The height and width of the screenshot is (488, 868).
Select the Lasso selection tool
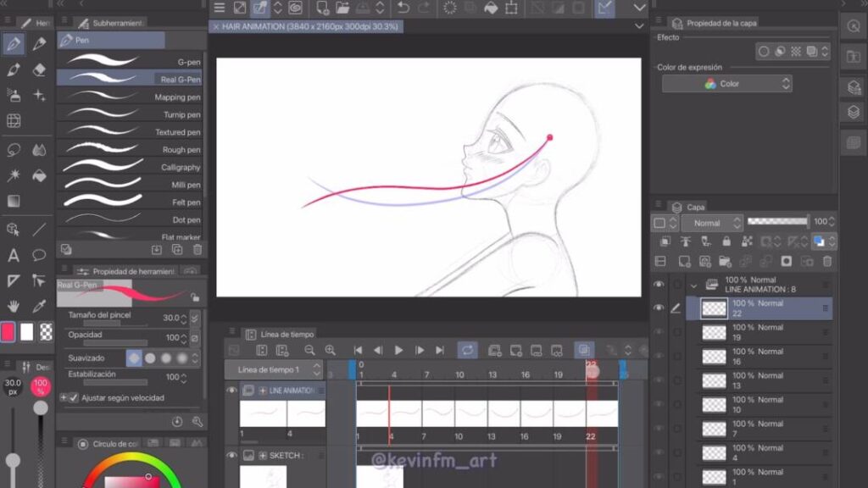tap(14, 150)
